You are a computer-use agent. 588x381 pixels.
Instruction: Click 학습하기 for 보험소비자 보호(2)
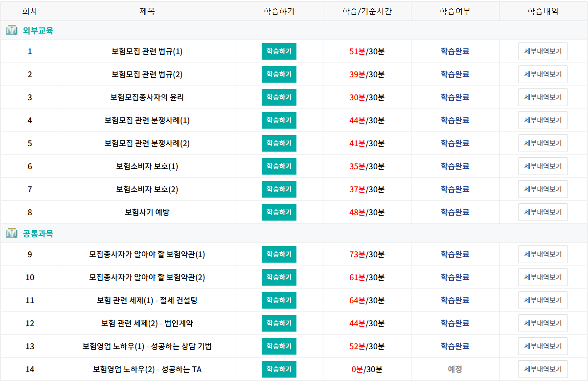coord(279,189)
